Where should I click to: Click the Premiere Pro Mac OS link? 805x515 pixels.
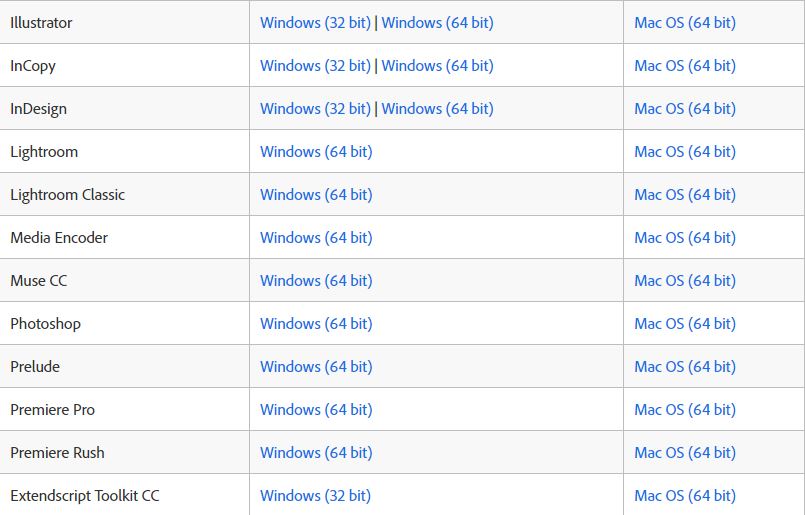tap(685, 410)
